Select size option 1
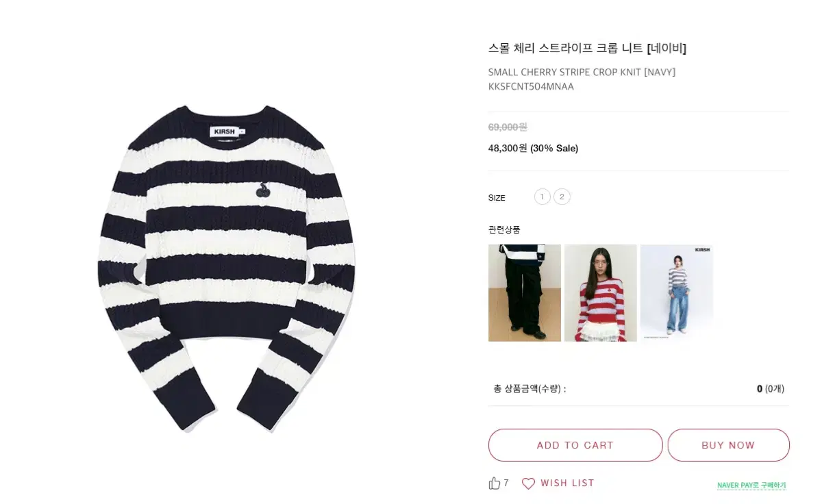Image resolution: width=822 pixels, height=504 pixels. 542,197
